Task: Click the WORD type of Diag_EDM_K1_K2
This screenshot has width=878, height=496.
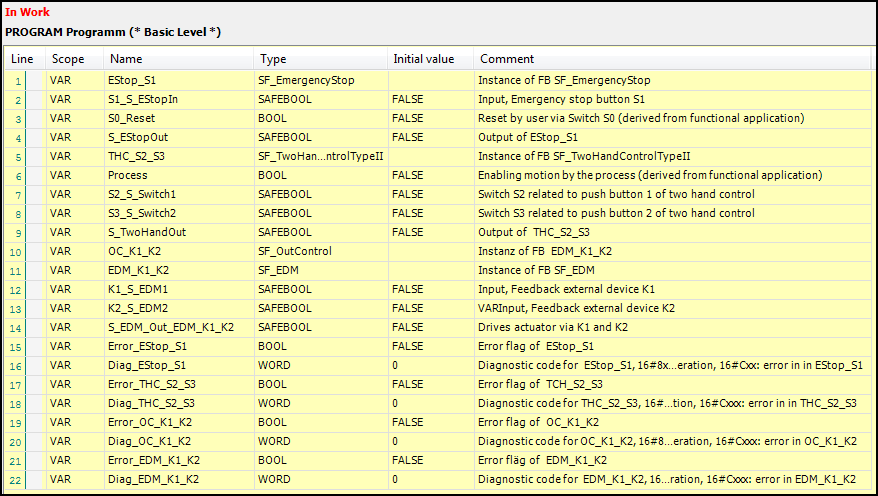Action: pyautogui.click(x=318, y=479)
